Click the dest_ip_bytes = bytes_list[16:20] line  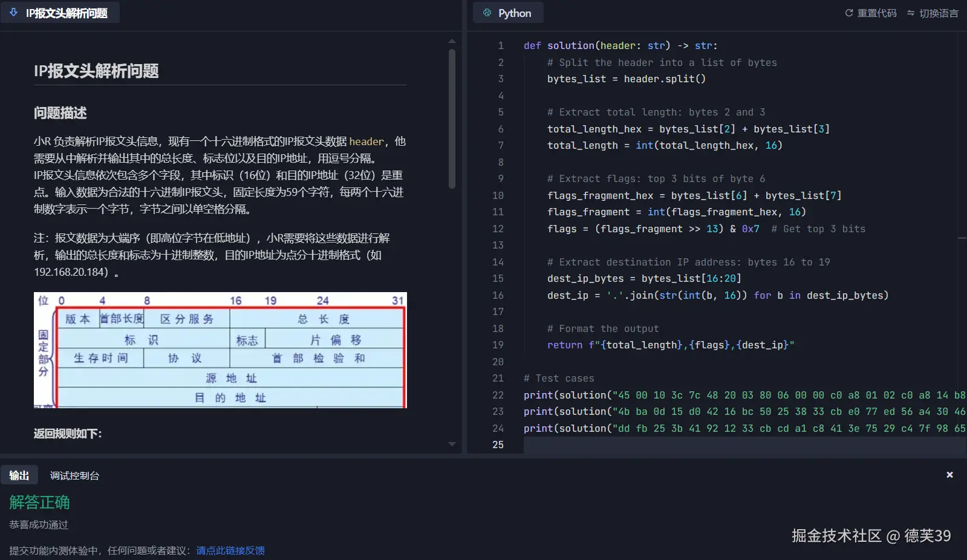coord(644,278)
